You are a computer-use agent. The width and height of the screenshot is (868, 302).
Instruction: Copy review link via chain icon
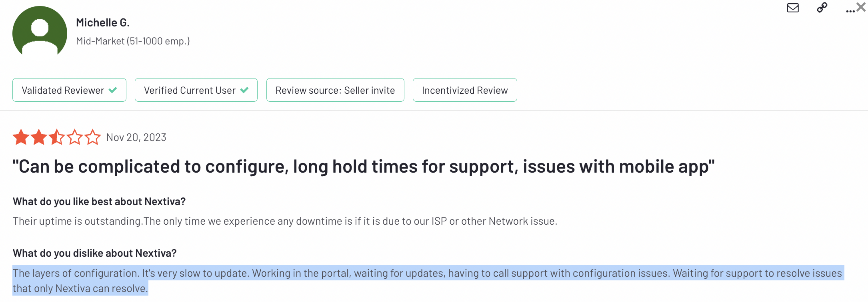coord(822,8)
